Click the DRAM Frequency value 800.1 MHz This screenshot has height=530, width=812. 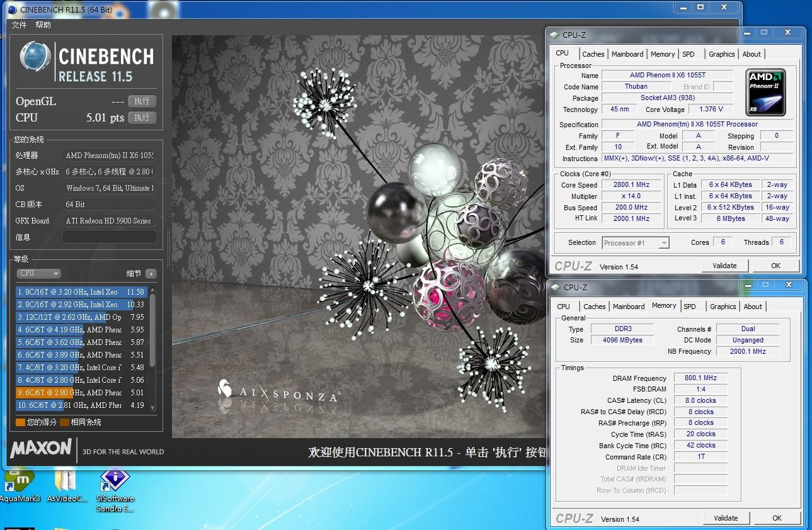pyautogui.click(x=700, y=378)
